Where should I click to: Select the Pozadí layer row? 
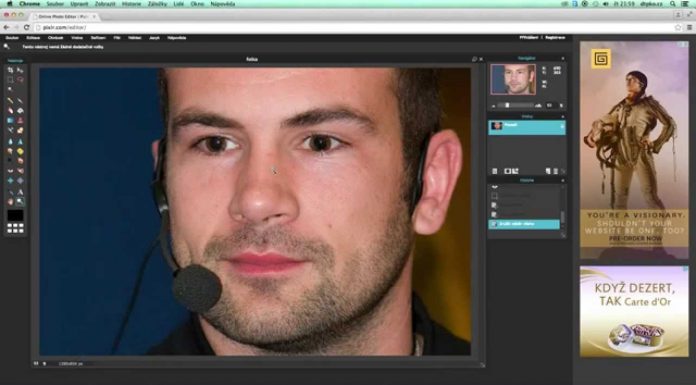(x=527, y=127)
